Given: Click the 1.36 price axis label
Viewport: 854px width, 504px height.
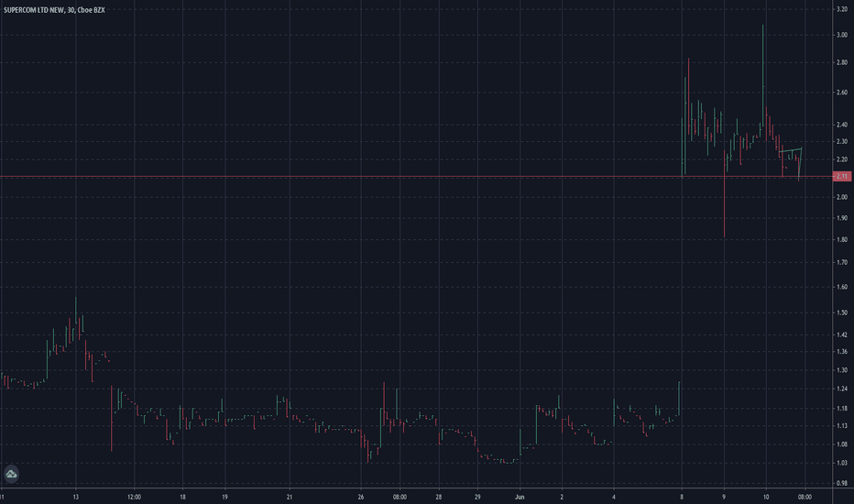Looking at the screenshot, I should (841, 352).
